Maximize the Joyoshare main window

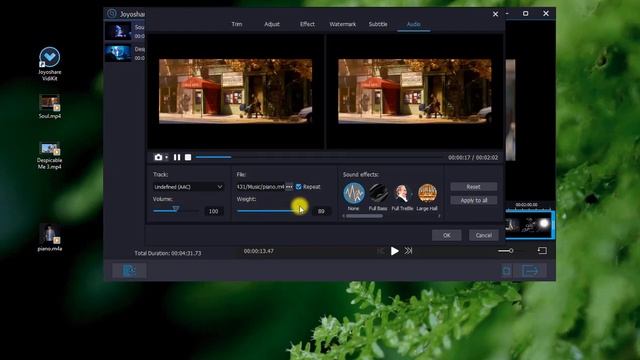point(525,13)
